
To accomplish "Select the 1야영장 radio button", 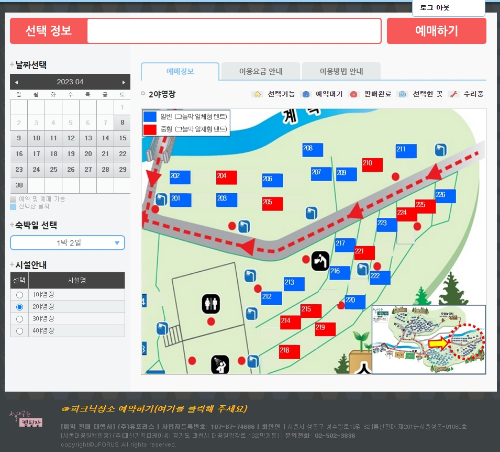I will point(19,295).
